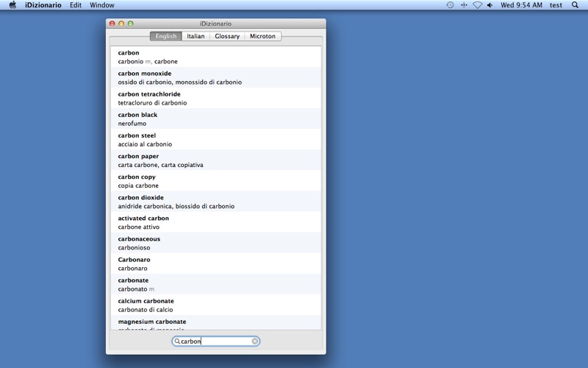Select the carbon steel entry
This screenshot has width=588, height=368.
[216, 139]
